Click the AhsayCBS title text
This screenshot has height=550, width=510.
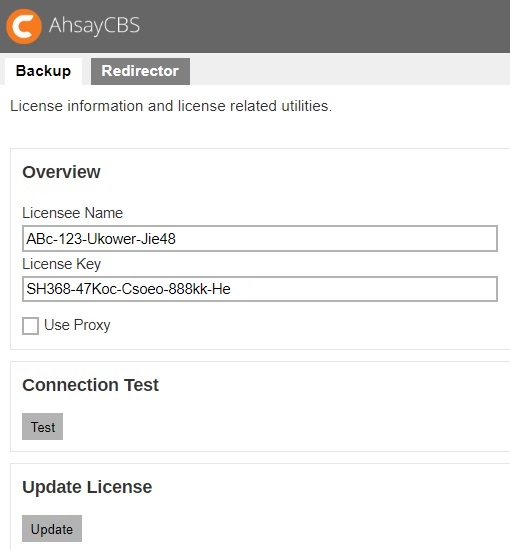coord(94,26)
